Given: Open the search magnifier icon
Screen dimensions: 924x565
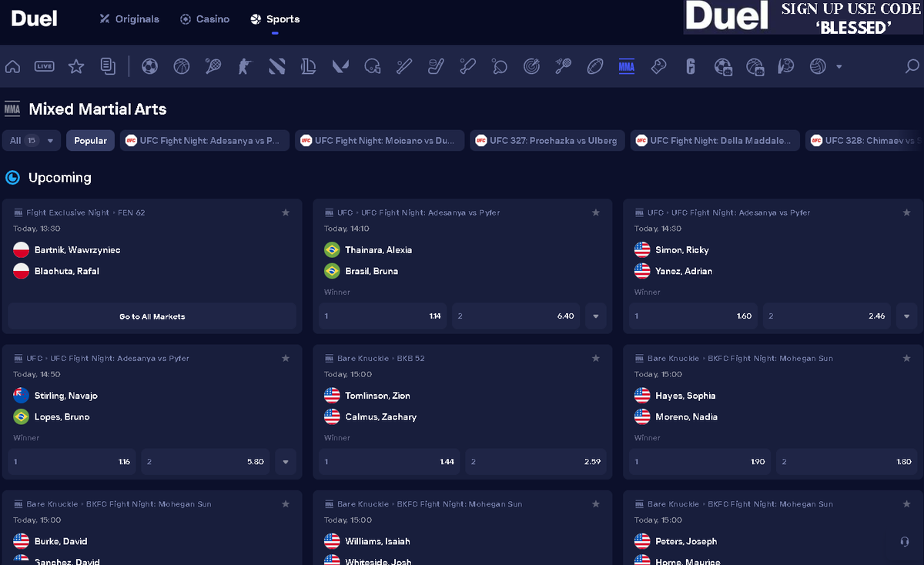Looking at the screenshot, I should tap(911, 67).
